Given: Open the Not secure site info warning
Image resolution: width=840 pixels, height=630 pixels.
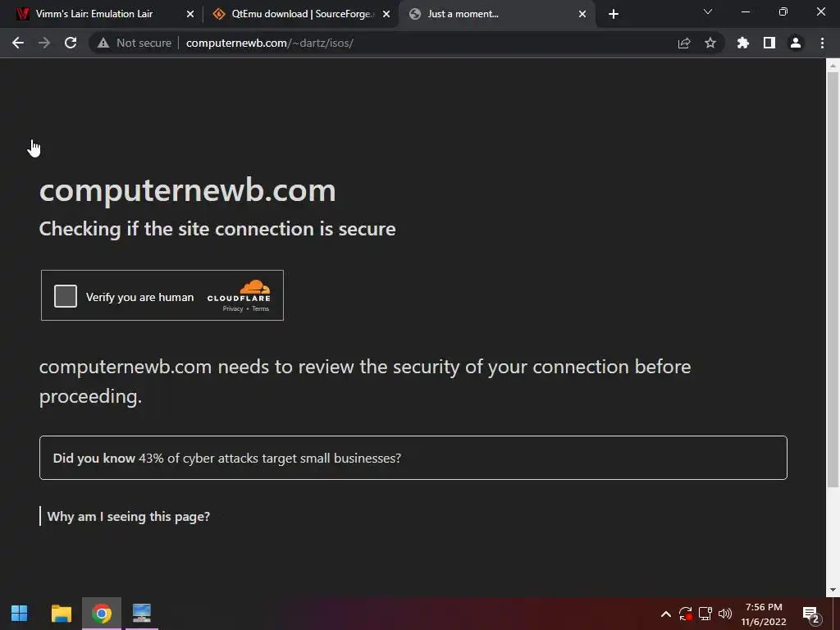Looking at the screenshot, I should [x=135, y=43].
